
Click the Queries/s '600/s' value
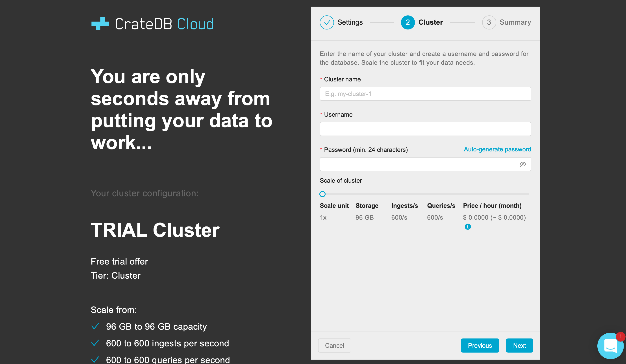435,217
